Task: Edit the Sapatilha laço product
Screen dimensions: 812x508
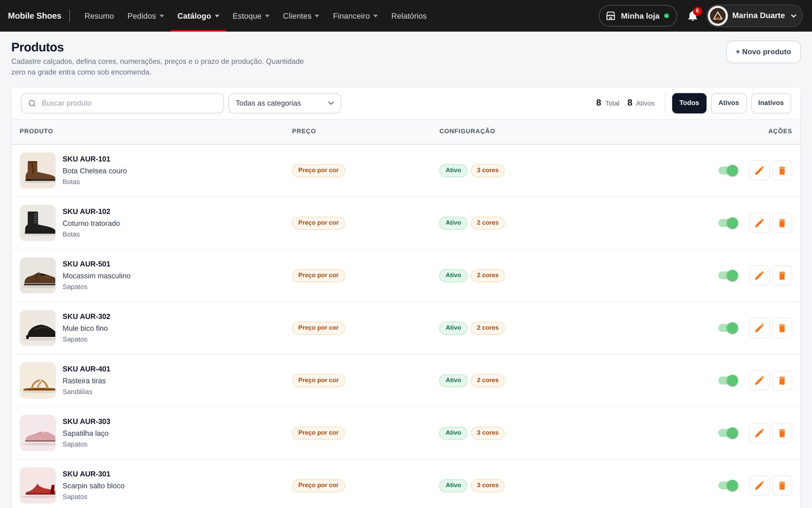Action: point(759,433)
